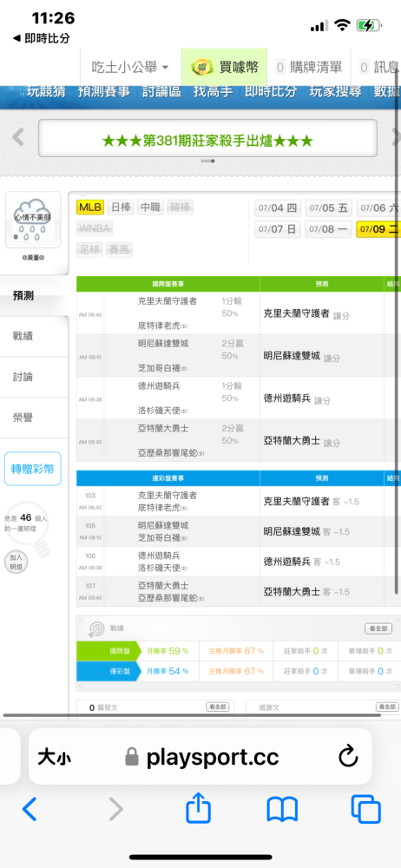Click 克里夫蘭守護者 客 -1.5 prediction
This screenshot has width=401, height=868.
pos(312,502)
